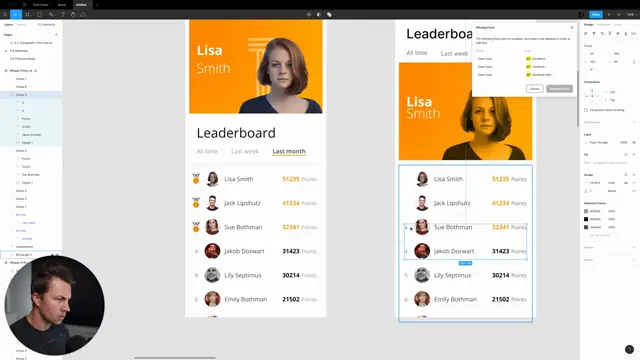640x360 pixels.
Task: Toggle layer visibility eye icon
Action: click(634, 142)
